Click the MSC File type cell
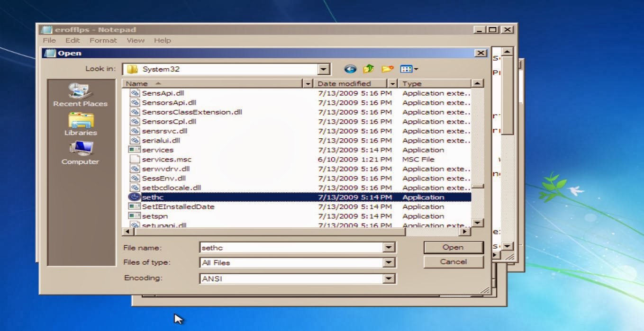The height and width of the screenshot is (331, 644). (418, 159)
